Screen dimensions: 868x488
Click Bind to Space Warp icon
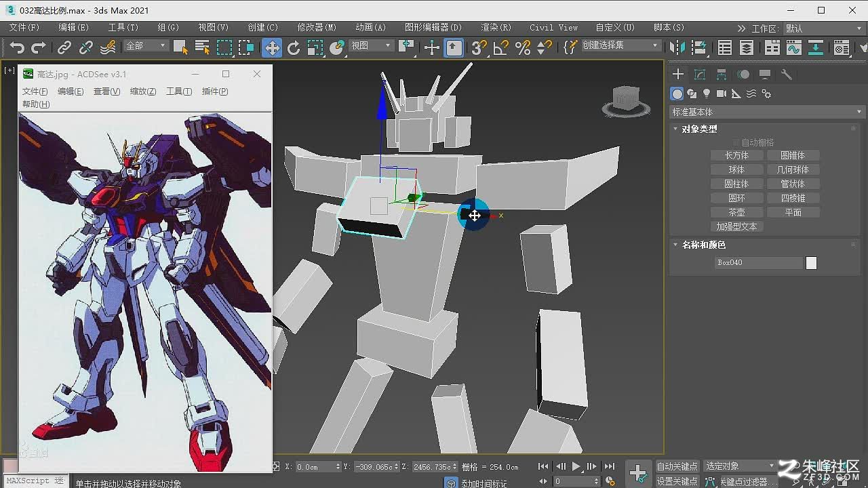pos(108,47)
